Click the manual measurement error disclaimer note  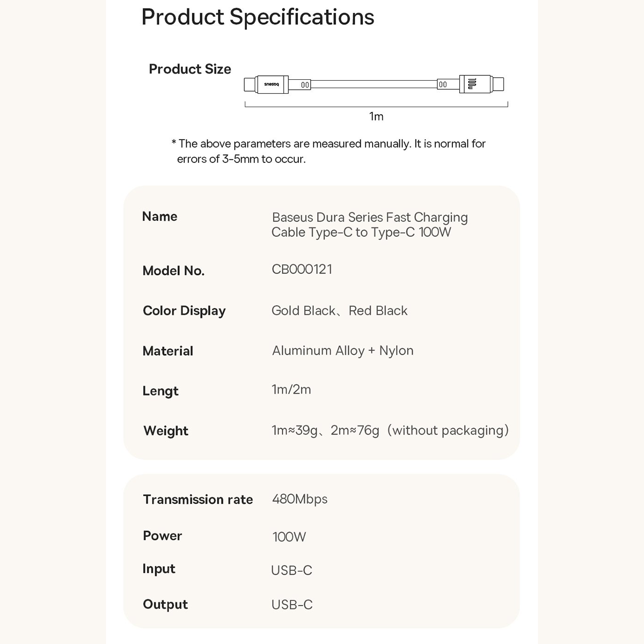click(328, 151)
